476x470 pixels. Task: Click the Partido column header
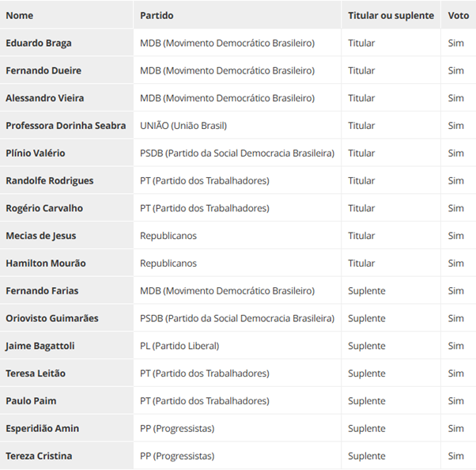[157, 15]
